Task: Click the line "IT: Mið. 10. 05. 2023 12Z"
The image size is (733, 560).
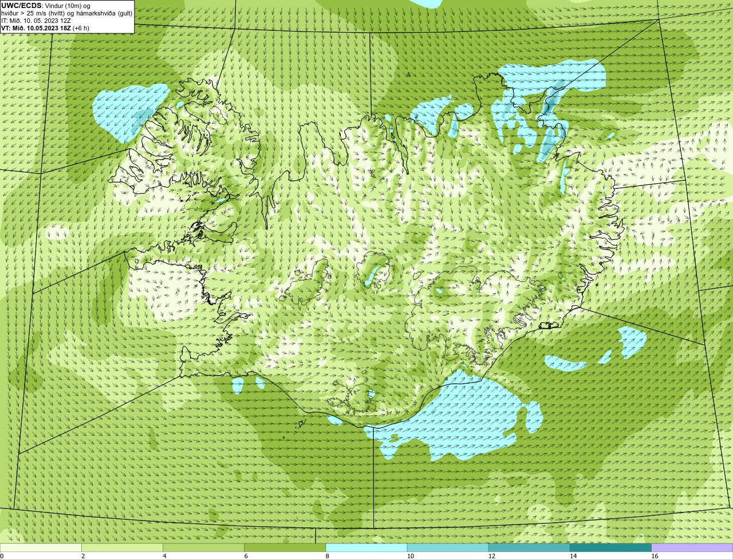Action: coord(36,20)
